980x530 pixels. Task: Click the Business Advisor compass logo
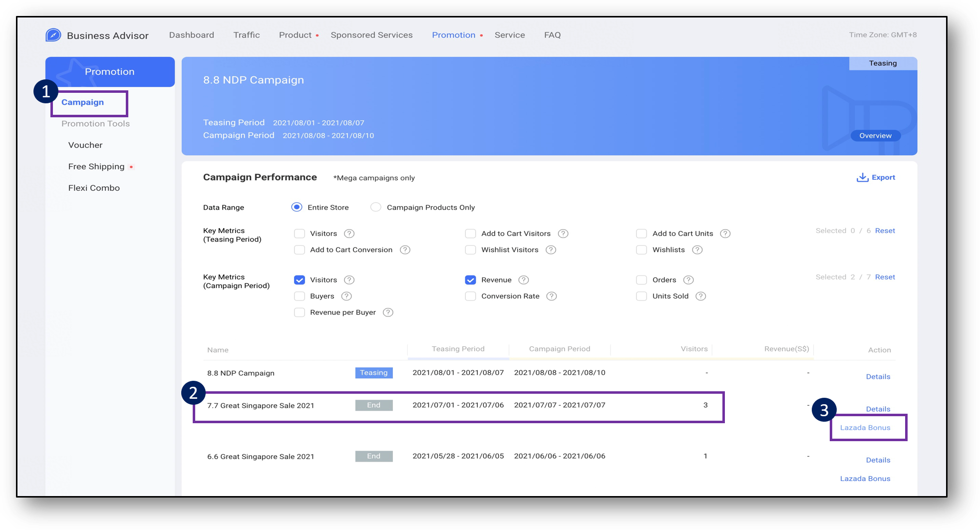[53, 35]
